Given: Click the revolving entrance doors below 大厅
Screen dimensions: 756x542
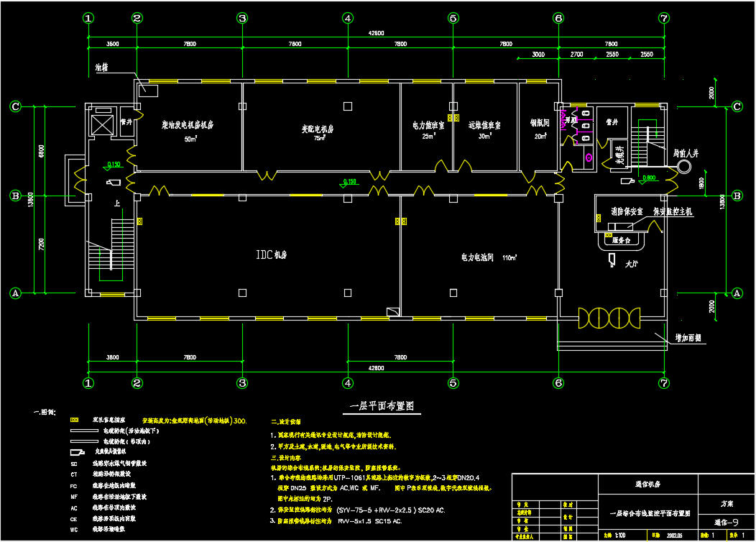Looking at the screenshot, I should (x=609, y=318).
